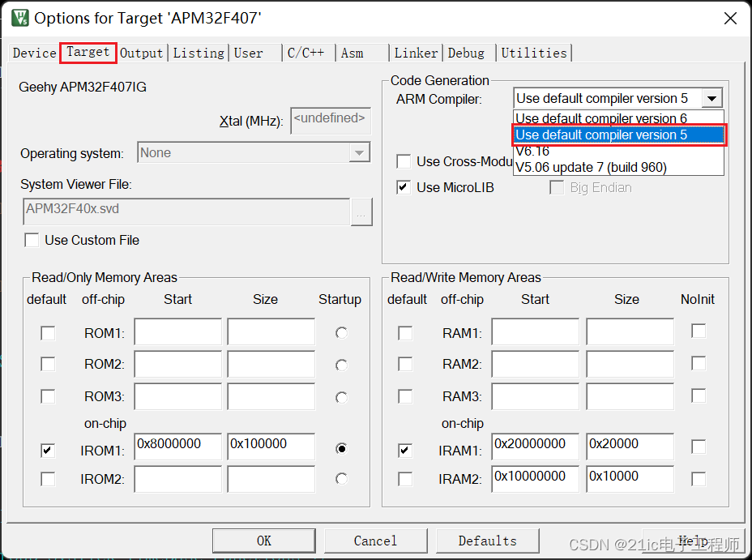Disable Use MicroLIB
The height and width of the screenshot is (560, 752).
click(x=403, y=186)
